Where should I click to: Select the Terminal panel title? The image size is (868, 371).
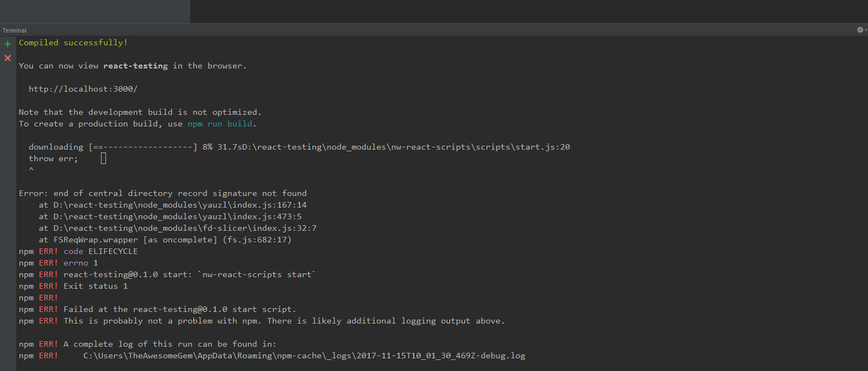coord(14,30)
